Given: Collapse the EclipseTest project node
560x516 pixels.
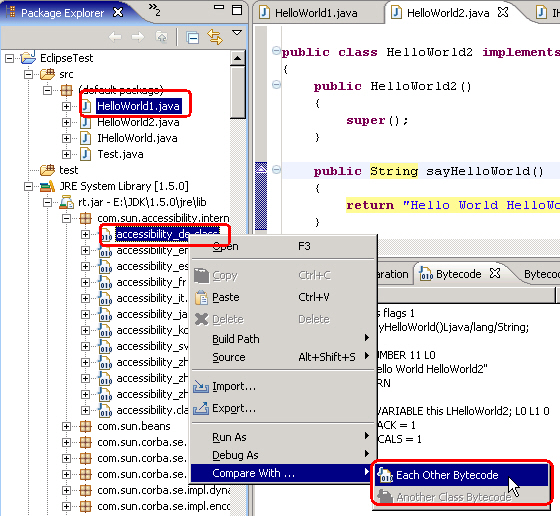Looking at the screenshot, I should [x=10, y=58].
